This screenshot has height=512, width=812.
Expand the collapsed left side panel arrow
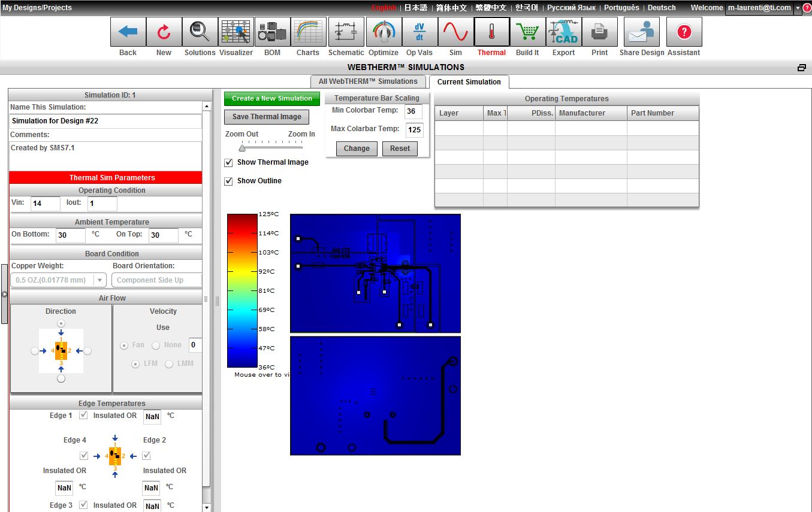pyautogui.click(x=4, y=294)
